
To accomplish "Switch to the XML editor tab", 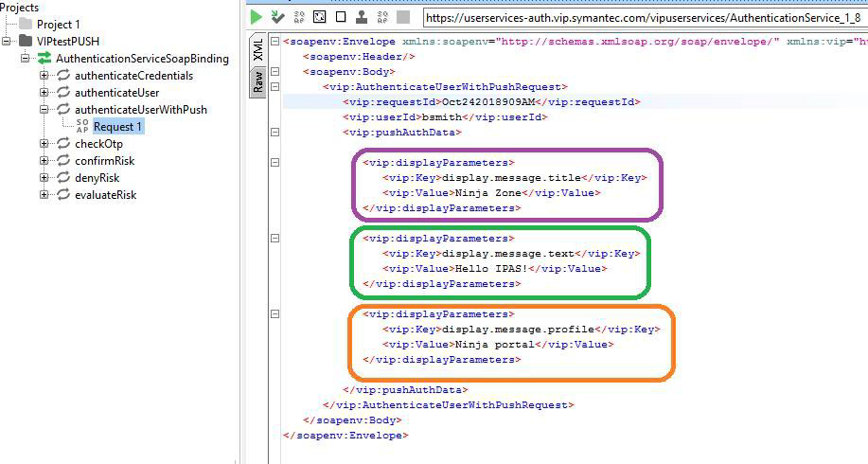I will tap(258, 50).
